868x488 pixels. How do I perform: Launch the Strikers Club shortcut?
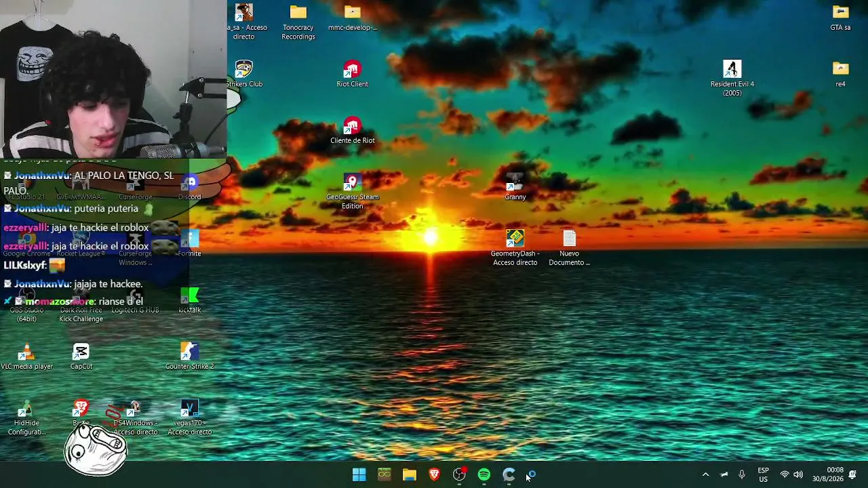244,74
